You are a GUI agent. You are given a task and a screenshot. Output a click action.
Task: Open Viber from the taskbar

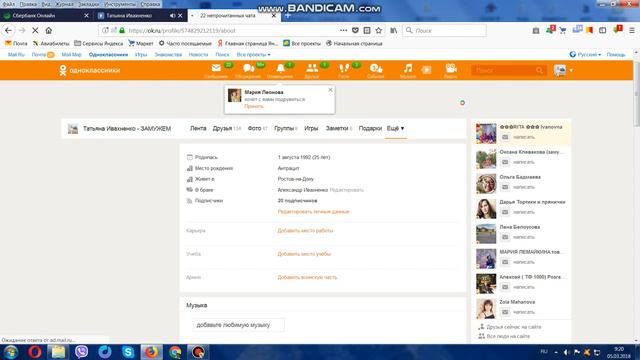tap(81, 352)
